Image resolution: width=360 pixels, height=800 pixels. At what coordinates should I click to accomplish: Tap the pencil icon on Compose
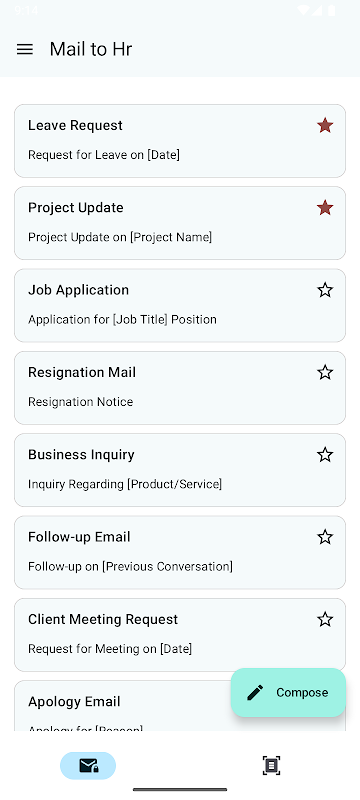click(x=255, y=692)
